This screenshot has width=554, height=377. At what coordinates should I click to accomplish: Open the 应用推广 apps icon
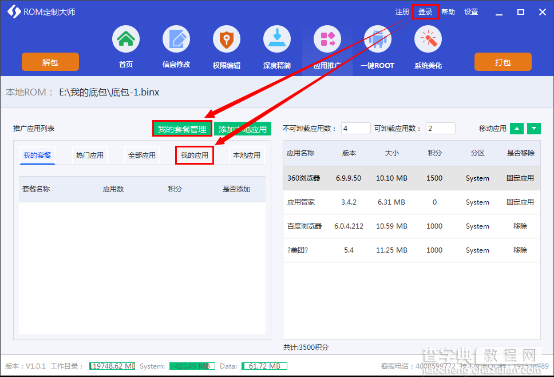(327, 39)
